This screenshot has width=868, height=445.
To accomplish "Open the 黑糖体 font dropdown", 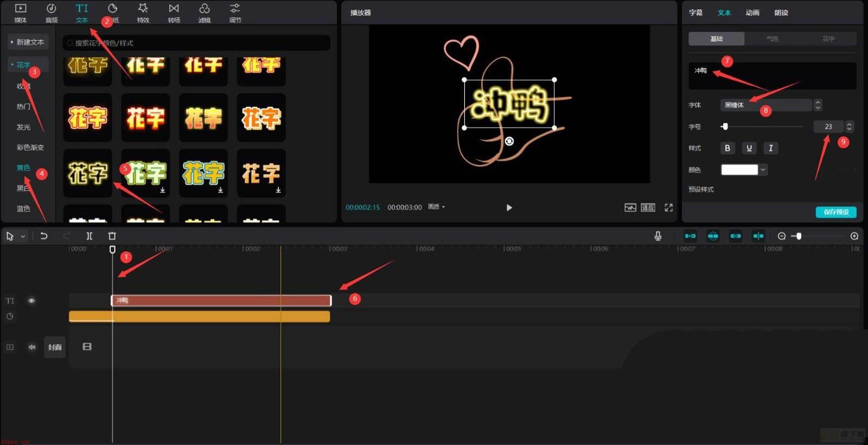I will point(766,105).
